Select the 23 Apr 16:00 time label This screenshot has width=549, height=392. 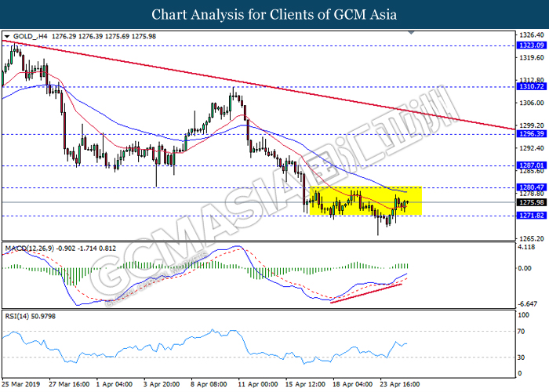tap(400, 384)
